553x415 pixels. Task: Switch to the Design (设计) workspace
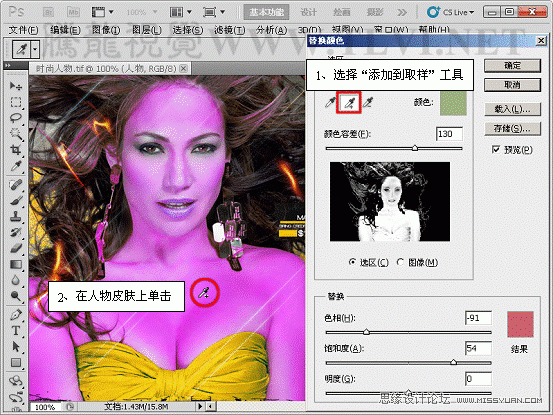click(x=309, y=12)
